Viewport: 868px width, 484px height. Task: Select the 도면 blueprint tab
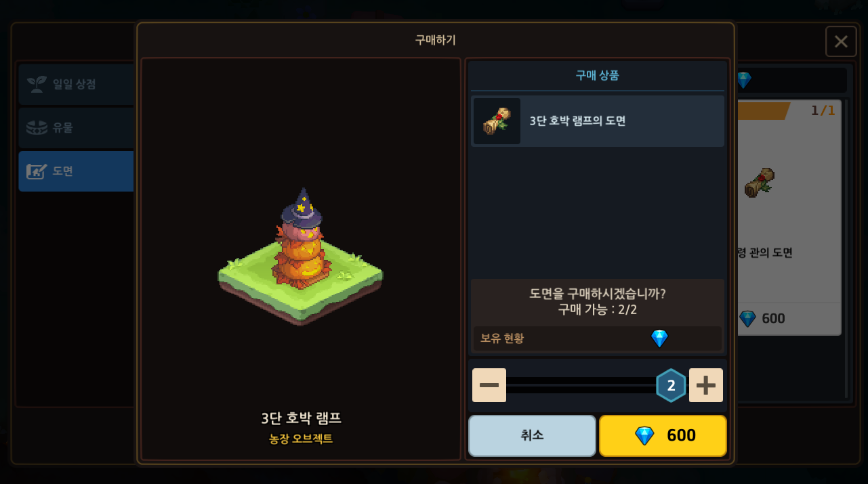pos(76,171)
